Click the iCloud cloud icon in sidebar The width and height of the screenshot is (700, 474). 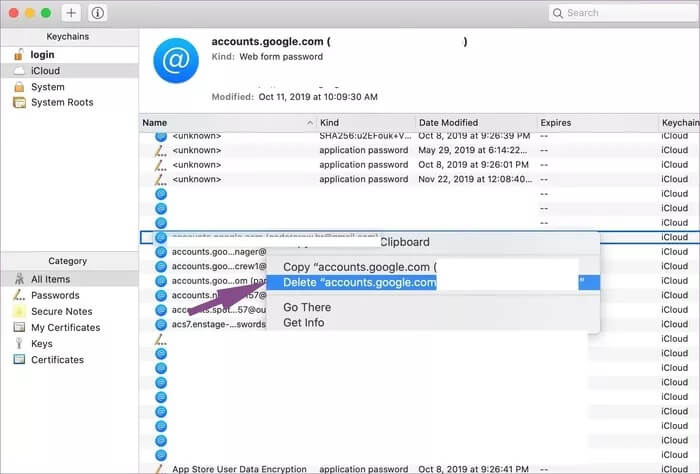(x=19, y=71)
